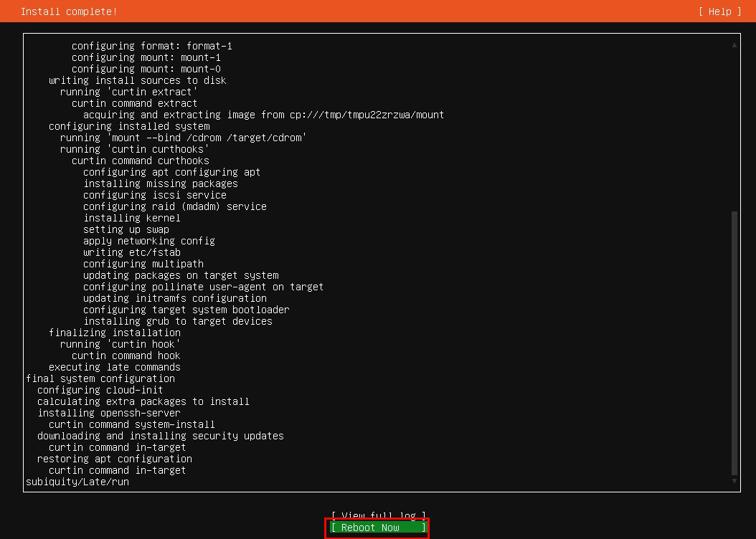The width and height of the screenshot is (756, 539).
Task: Select the 'downloading and installing security updates' line
Action: coord(161,436)
